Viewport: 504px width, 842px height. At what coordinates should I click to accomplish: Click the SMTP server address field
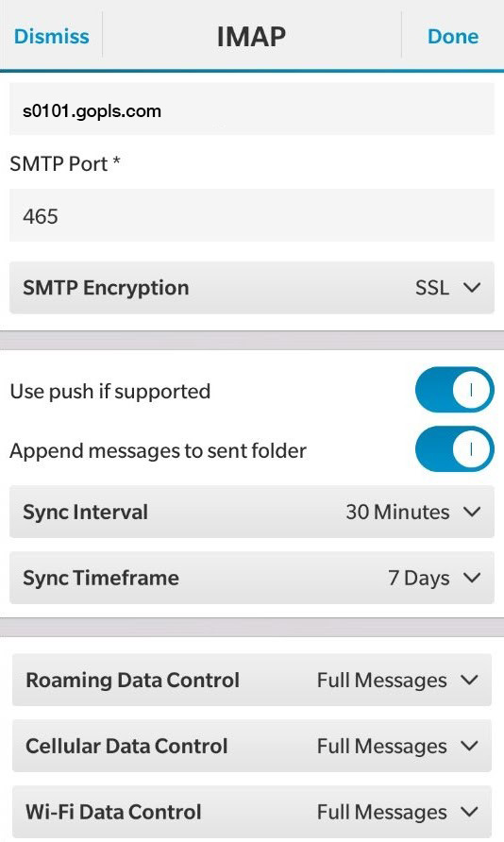252,109
